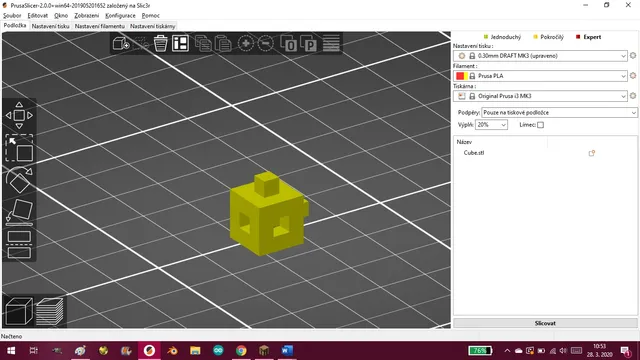This screenshot has height=360, width=640.
Task: Click the Split to parts P icon
Action: [309, 43]
